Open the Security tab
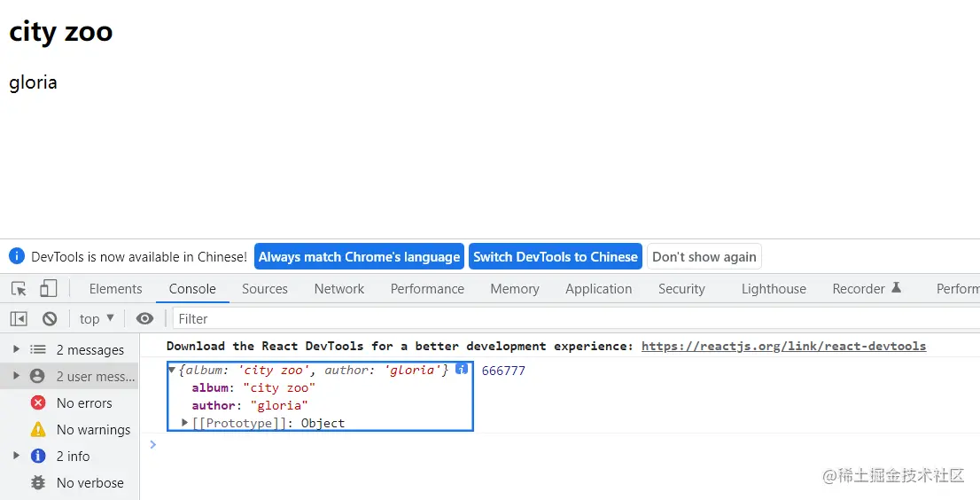 (x=681, y=289)
